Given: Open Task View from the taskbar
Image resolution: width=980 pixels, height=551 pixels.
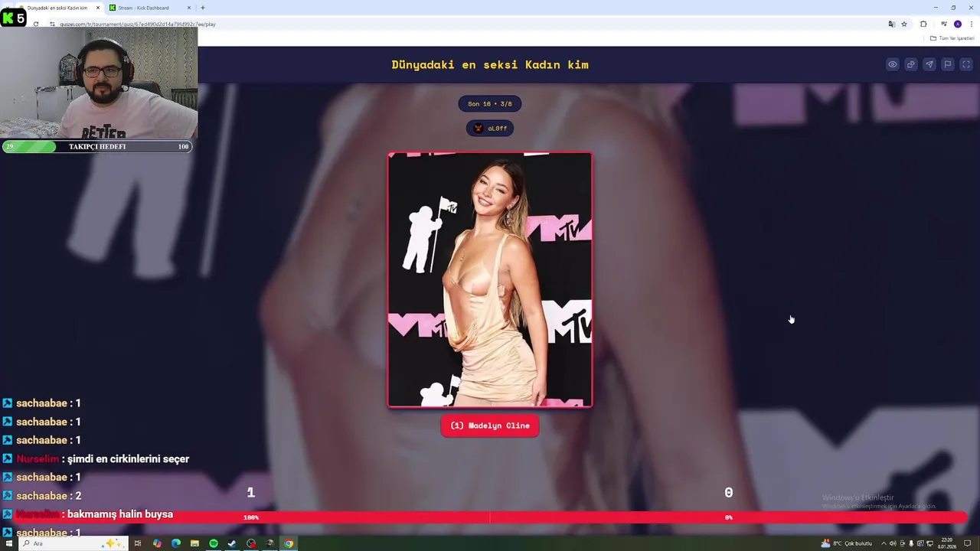Looking at the screenshot, I should pos(138,543).
